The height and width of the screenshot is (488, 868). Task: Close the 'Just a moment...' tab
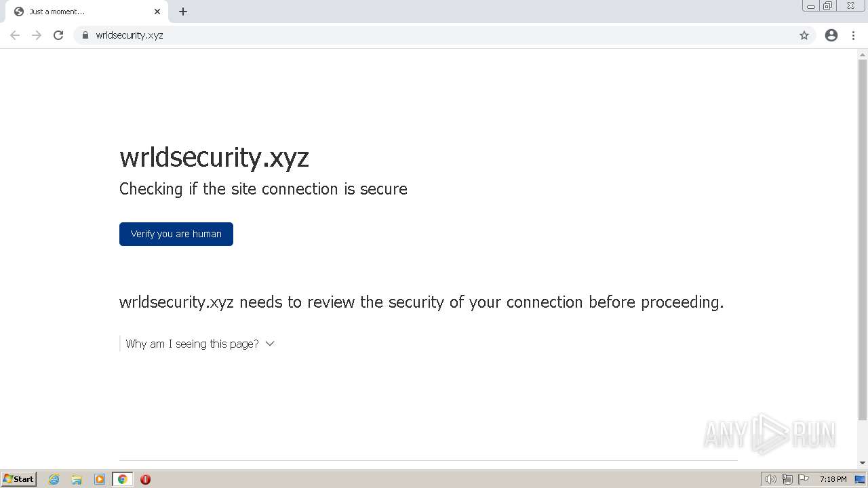click(x=157, y=12)
